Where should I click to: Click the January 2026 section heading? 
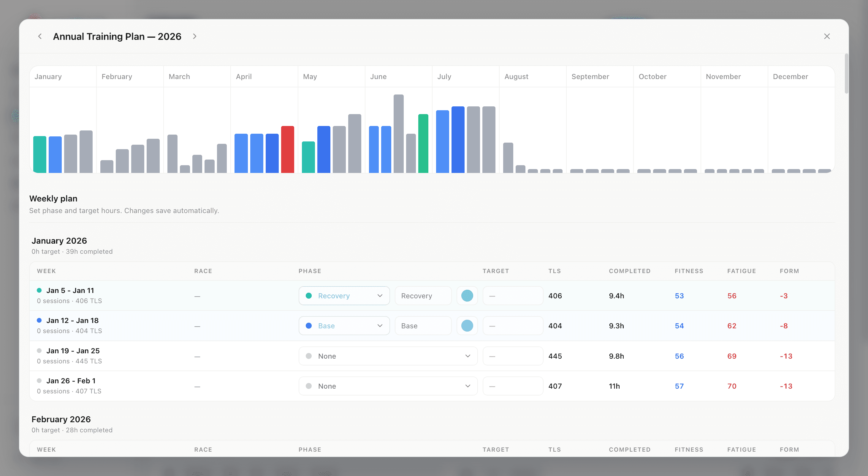click(x=59, y=241)
